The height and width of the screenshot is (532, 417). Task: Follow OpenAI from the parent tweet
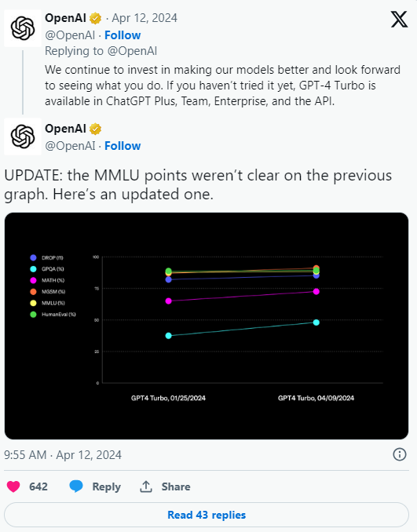pyautogui.click(x=123, y=35)
